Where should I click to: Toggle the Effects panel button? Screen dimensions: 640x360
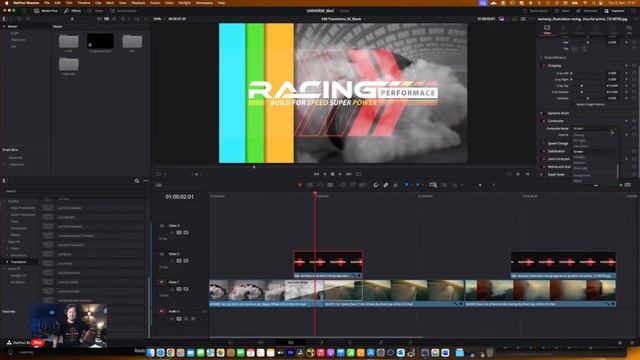click(x=73, y=11)
